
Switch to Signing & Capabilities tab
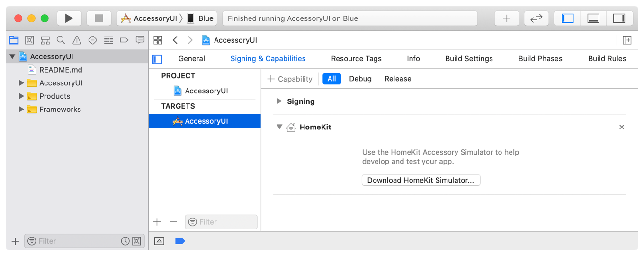268,59
